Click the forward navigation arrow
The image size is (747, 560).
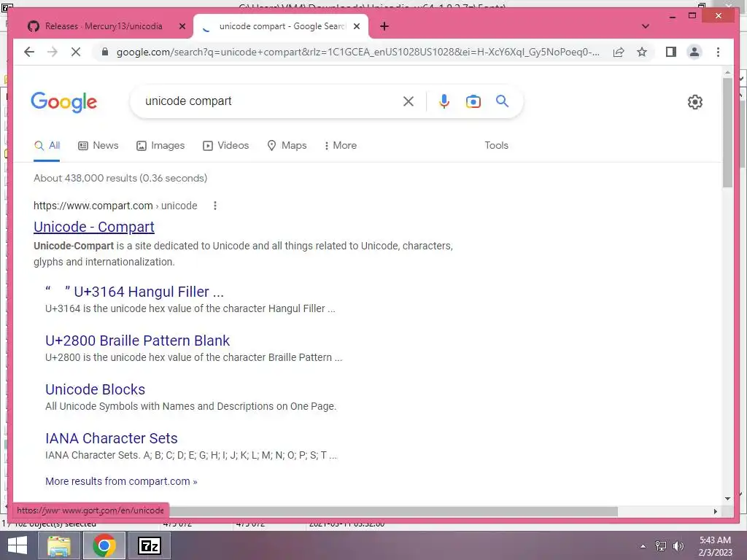(x=53, y=52)
